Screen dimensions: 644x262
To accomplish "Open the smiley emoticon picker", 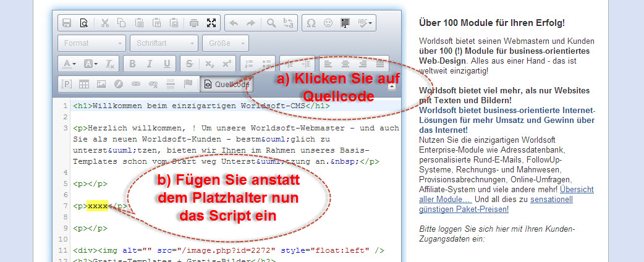I will pos(328,23).
